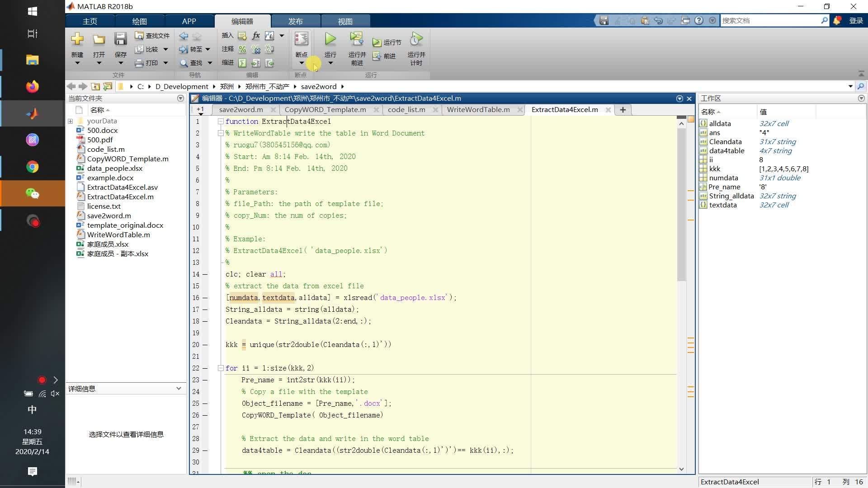Click the Run and Time (运行并计时) icon
This screenshot has width=868, height=488.
[x=416, y=39]
